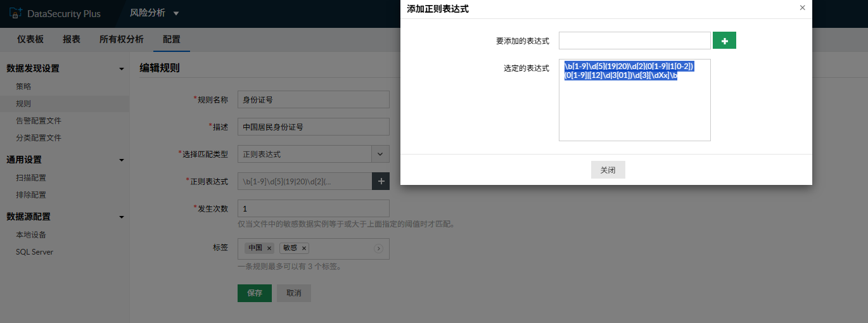
Task: Switch to the 仪表板 tab
Action: coord(30,39)
